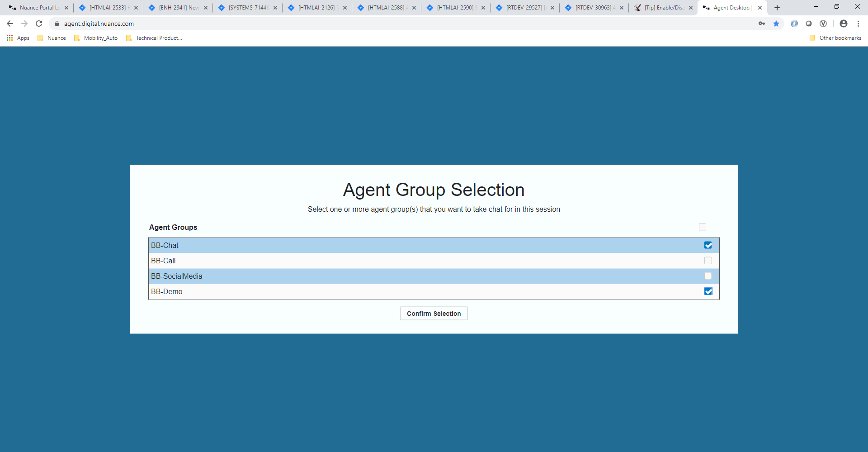Open the saved passwords key icon

pyautogui.click(x=762, y=23)
